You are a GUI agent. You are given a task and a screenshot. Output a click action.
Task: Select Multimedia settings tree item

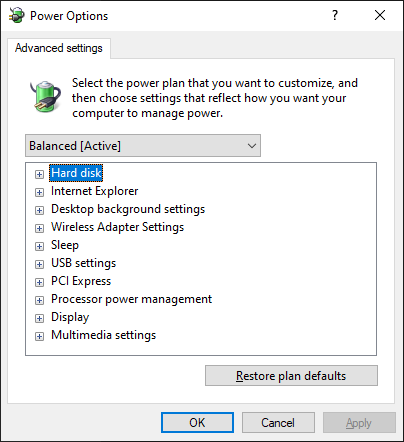[x=104, y=335]
